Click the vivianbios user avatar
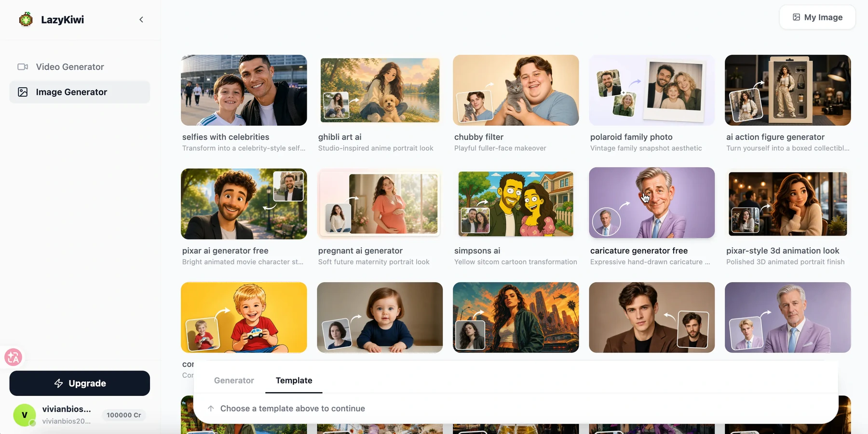This screenshot has height=434, width=868. click(25, 415)
